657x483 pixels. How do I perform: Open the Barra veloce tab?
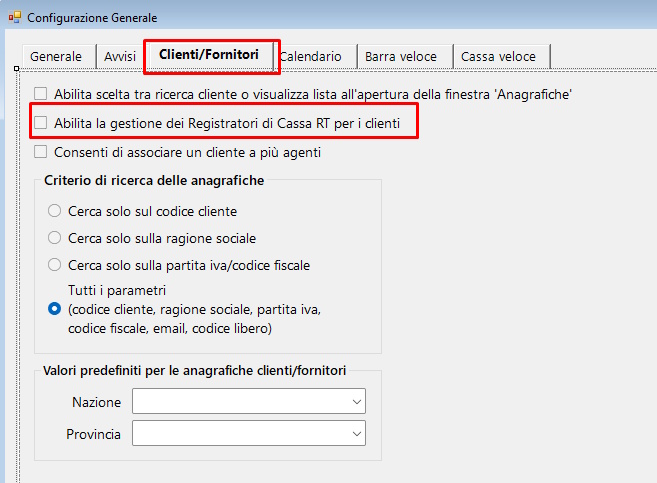401,57
